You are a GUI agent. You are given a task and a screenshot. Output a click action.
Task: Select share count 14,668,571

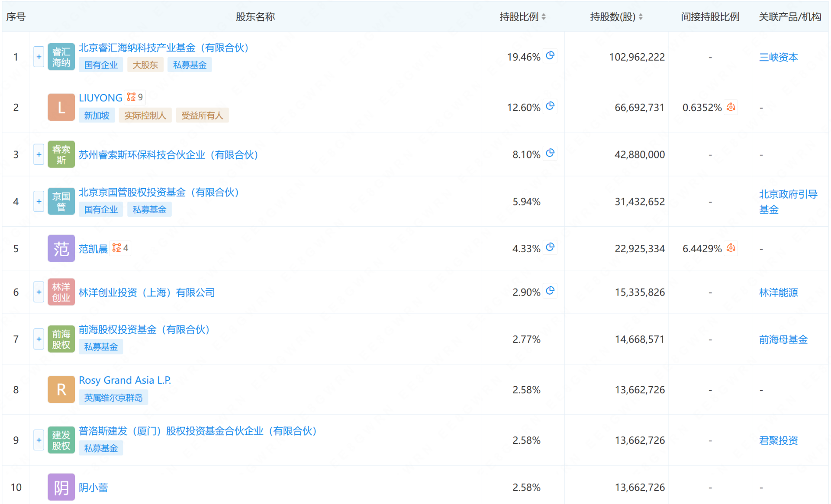(640, 340)
